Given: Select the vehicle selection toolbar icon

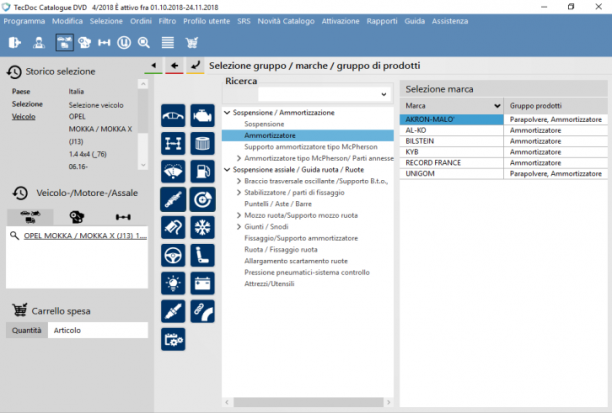Looking at the screenshot, I should pyautogui.click(x=64, y=42).
